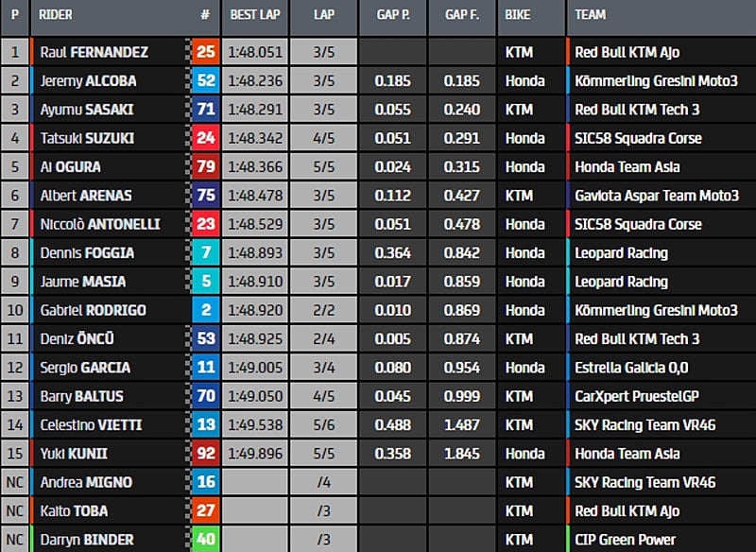The image size is (756, 552).
Task: Open the CIP Green Power team
Action: pos(625,540)
